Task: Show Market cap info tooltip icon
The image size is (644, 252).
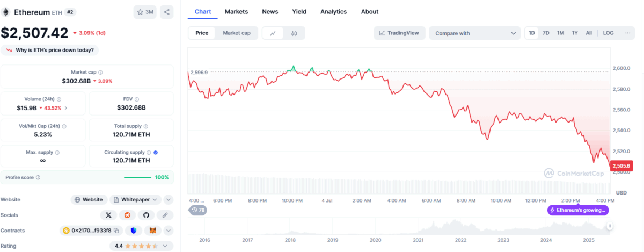Action: point(100,72)
